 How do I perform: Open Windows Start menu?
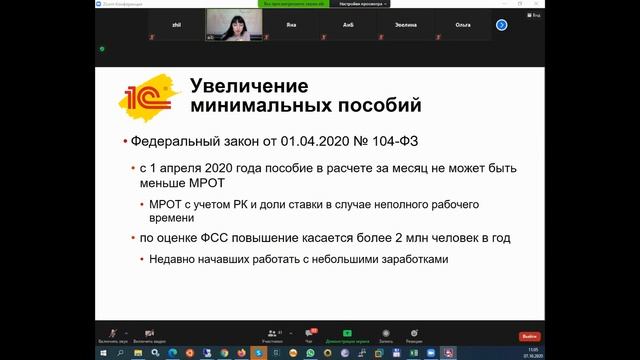click(x=103, y=353)
